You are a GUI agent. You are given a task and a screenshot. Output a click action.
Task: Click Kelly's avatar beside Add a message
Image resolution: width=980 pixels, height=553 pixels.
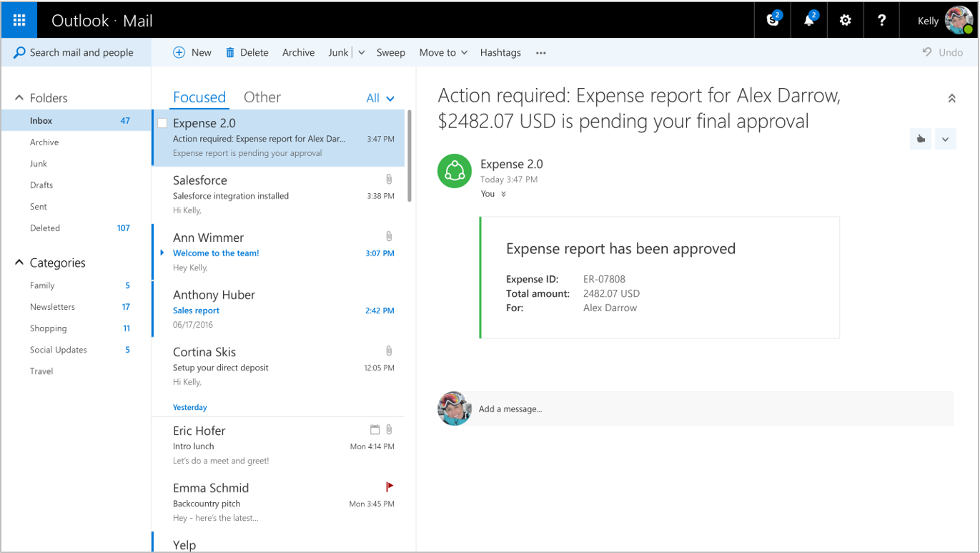(455, 408)
